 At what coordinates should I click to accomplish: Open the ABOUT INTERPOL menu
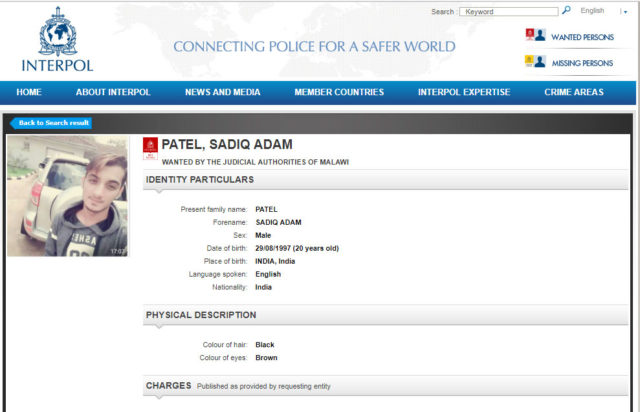pos(113,92)
